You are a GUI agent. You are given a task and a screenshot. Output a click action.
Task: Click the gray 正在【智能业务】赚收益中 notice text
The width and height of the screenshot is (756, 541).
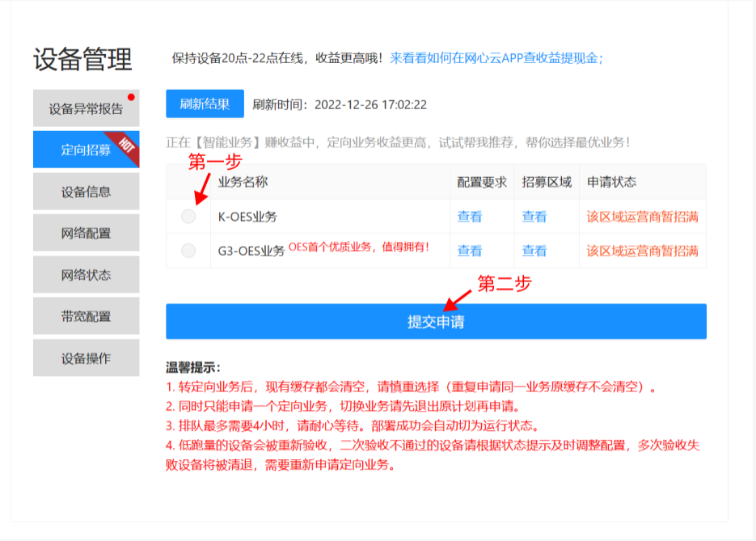(399, 142)
